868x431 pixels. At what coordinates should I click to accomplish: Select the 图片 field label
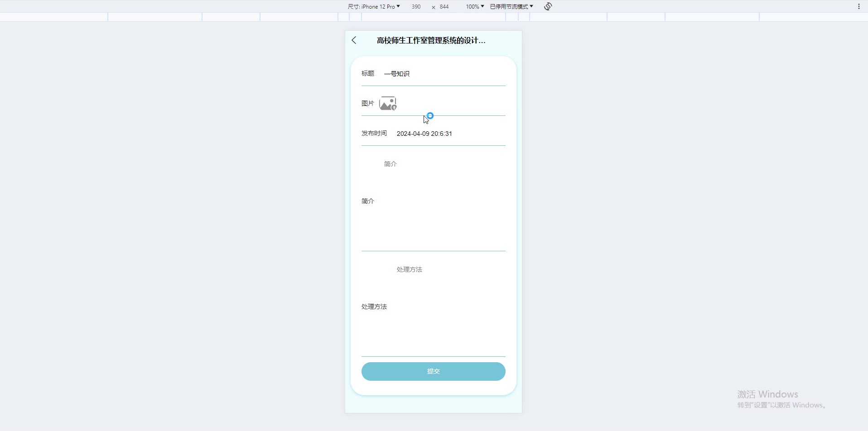pyautogui.click(x=368, y=103)
